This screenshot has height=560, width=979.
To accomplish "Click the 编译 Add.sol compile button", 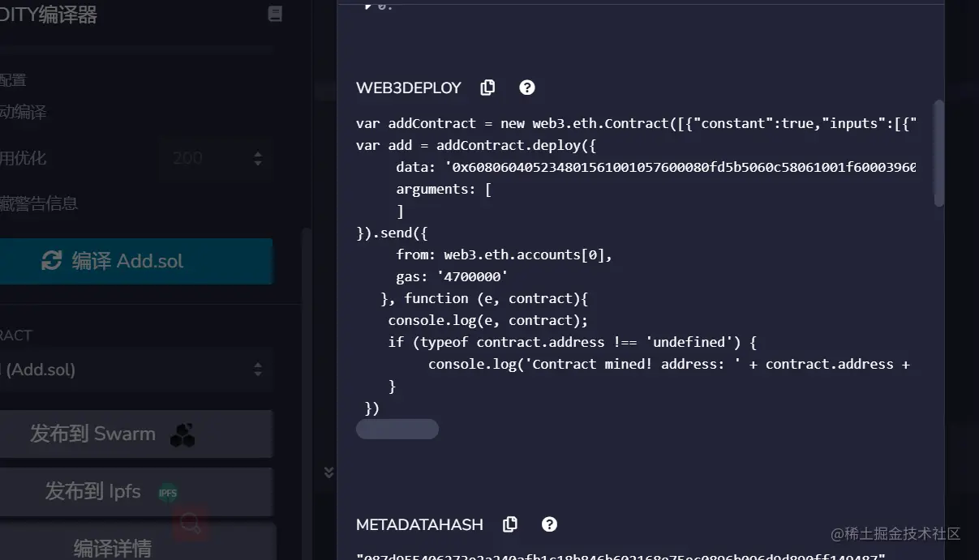I will pyautogui.click(x=135, y=261).
